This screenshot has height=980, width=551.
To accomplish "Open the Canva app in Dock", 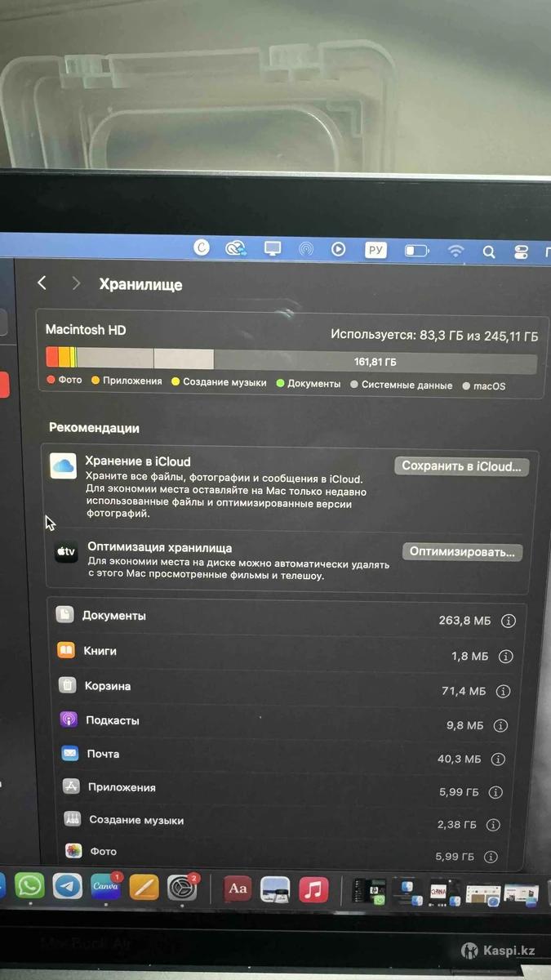I will (x=105, y=888).
